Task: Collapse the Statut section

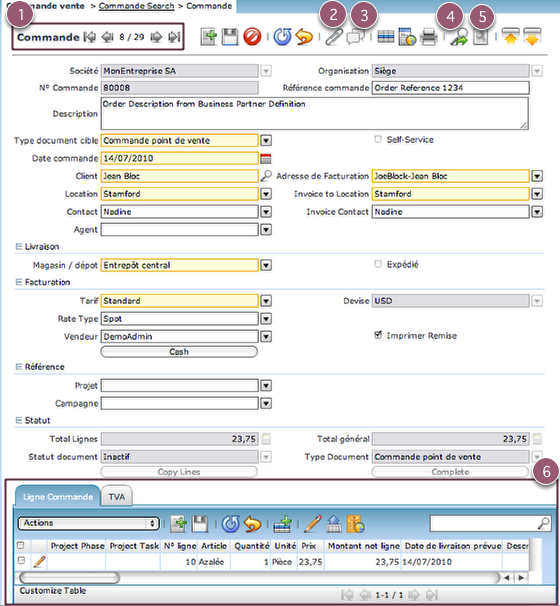Action: tap(19, 420)
